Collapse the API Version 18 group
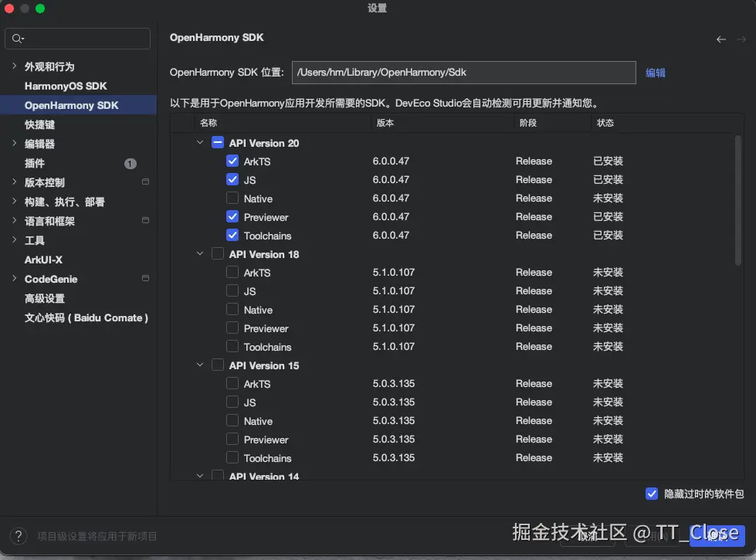 point(199,254)
